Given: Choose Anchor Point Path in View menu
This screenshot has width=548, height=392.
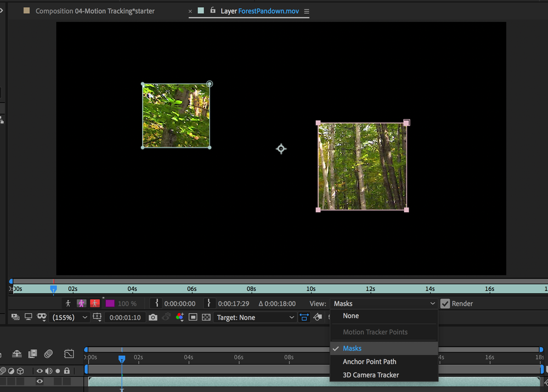Looking at the screenshot, I should click(384, 362).
